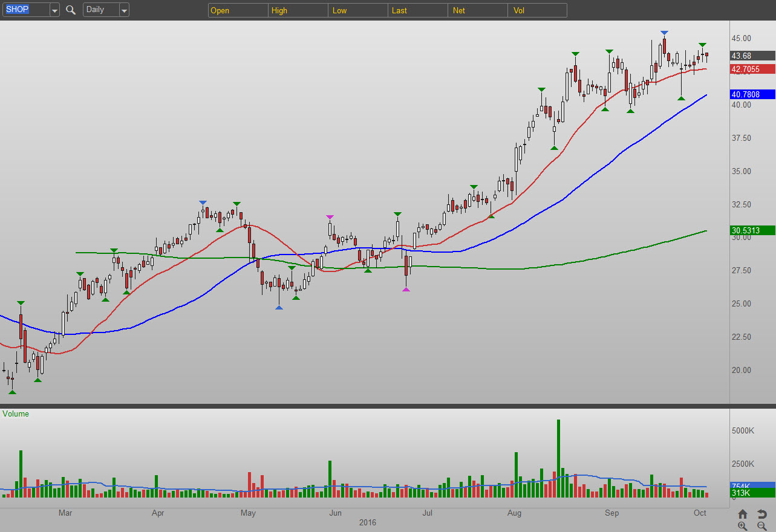Reset chart with the home icon

tap(743, 514)
